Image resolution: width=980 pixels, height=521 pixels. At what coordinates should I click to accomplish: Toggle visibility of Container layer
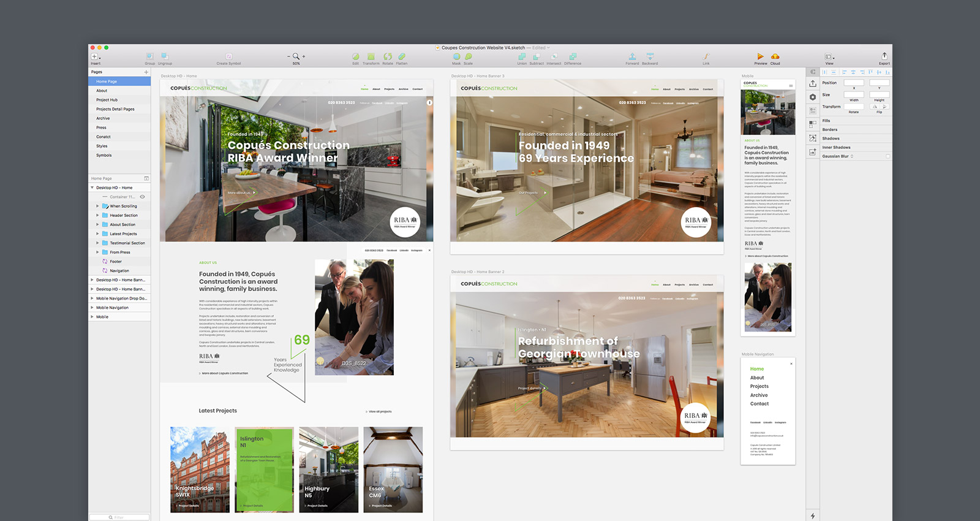tap(142, 197)
